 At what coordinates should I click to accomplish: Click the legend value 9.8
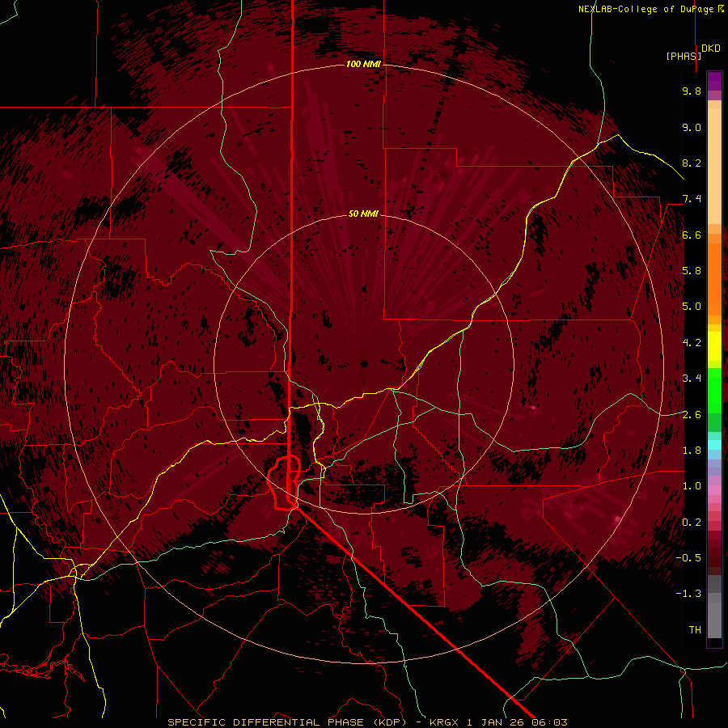[x=692, y=91]
